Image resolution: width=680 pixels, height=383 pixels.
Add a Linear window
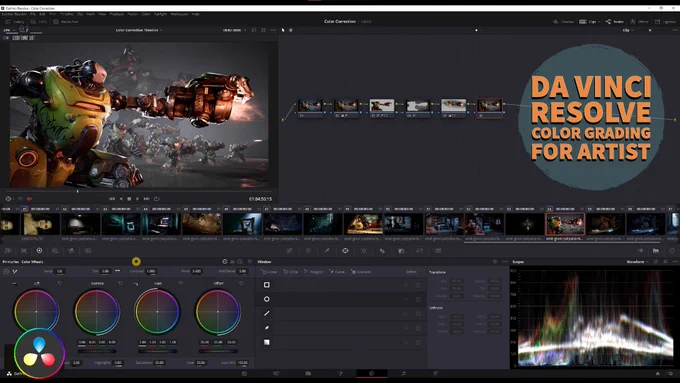click(269, 272)
